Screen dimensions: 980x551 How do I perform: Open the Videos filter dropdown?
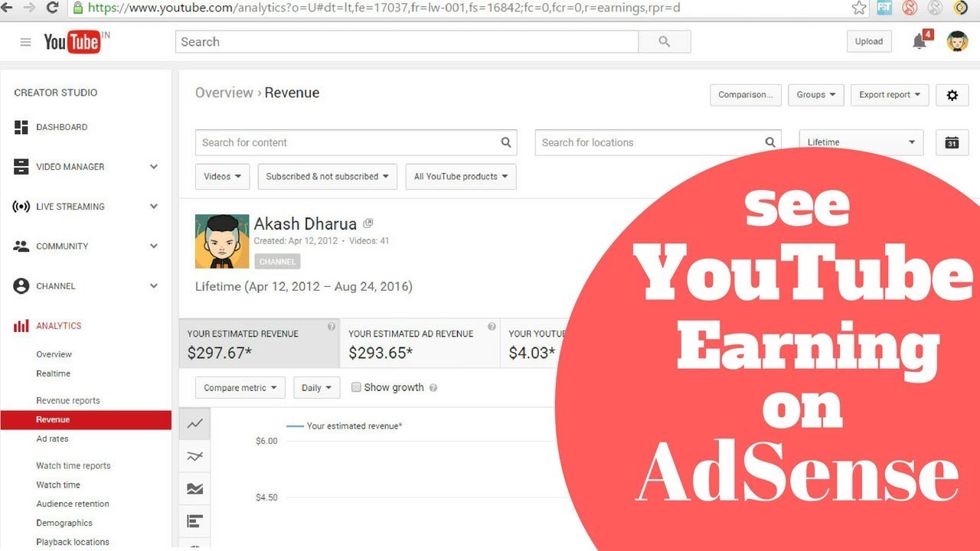pyautogui.click(x=223, y=177)
